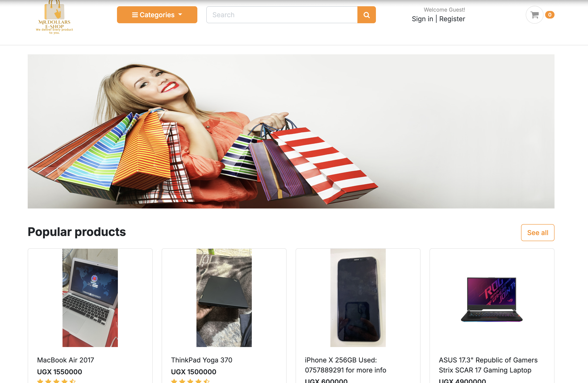Open the shopping cart icon
588x383 pixels.
point(534,15)
